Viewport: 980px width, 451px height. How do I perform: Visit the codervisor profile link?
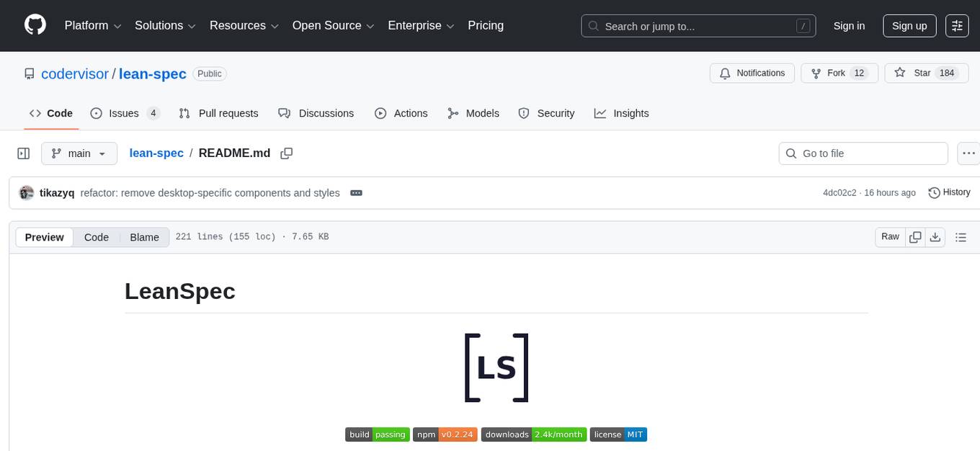74,73
